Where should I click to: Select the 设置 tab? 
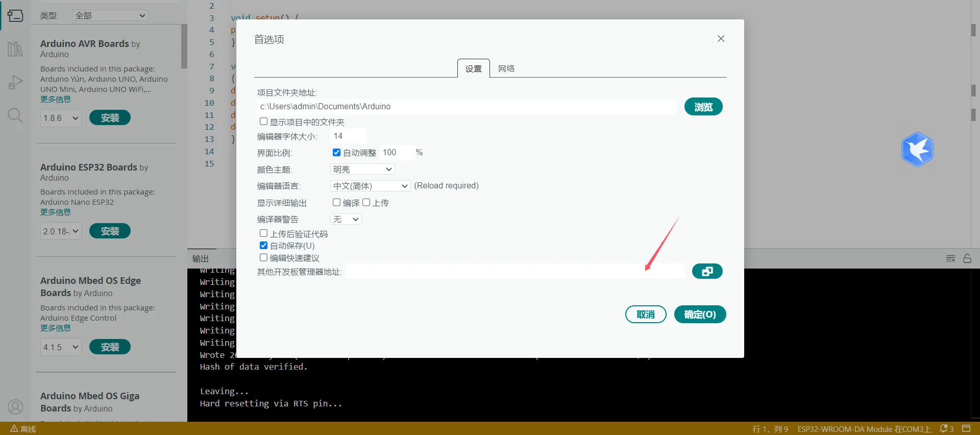pos(473,68)
